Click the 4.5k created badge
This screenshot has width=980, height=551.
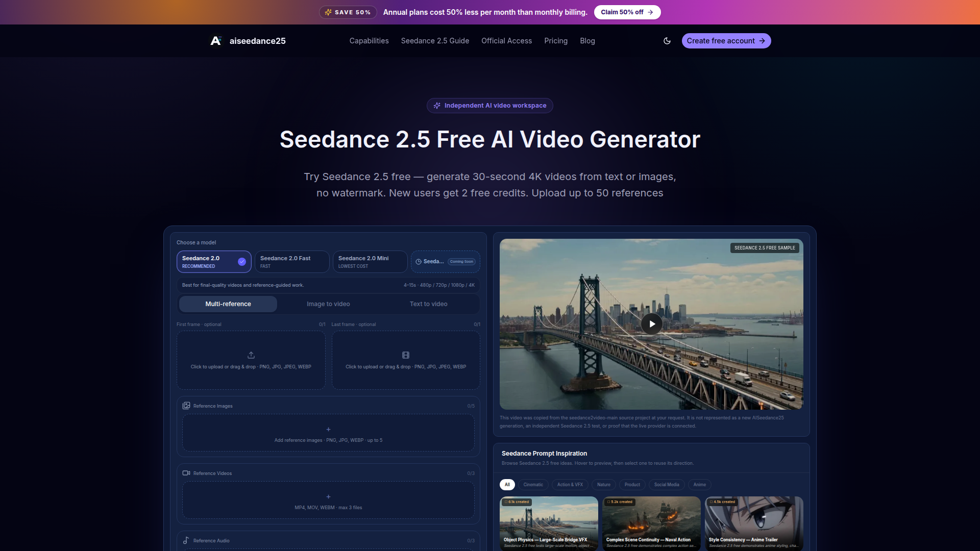click(722, 502)
